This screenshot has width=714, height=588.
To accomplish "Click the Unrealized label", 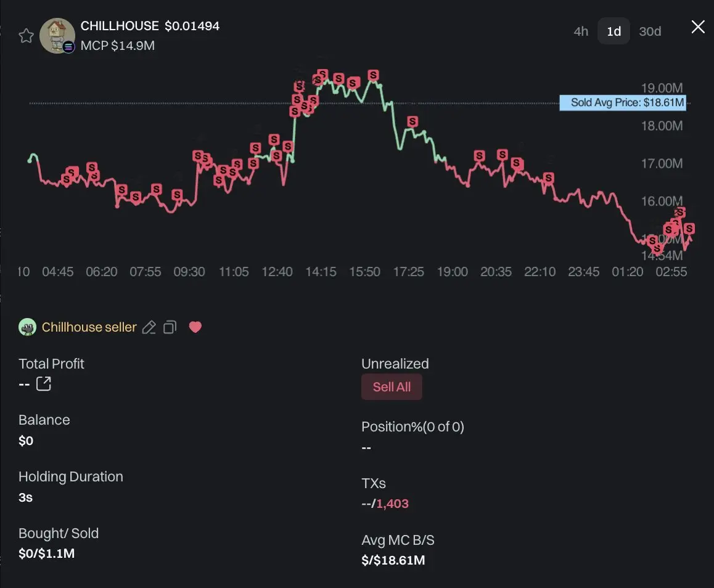I will pos(395,364).
